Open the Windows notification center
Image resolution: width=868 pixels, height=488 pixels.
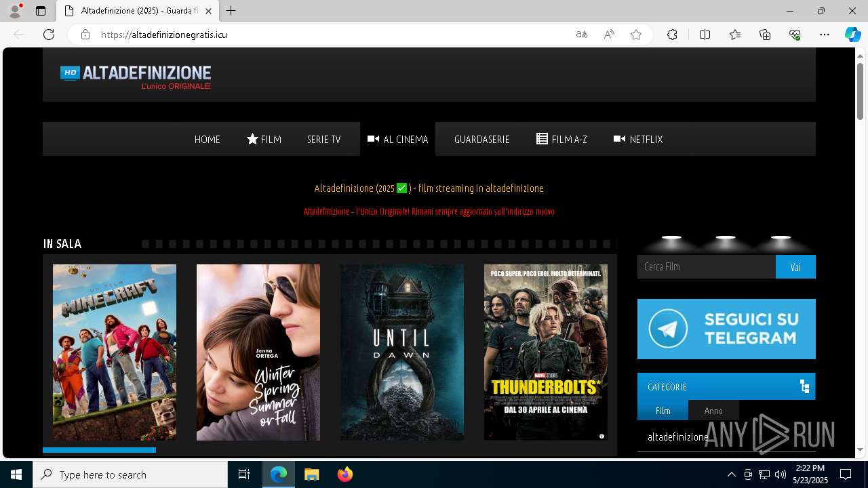pyautogui.click(x=846, y=474)
